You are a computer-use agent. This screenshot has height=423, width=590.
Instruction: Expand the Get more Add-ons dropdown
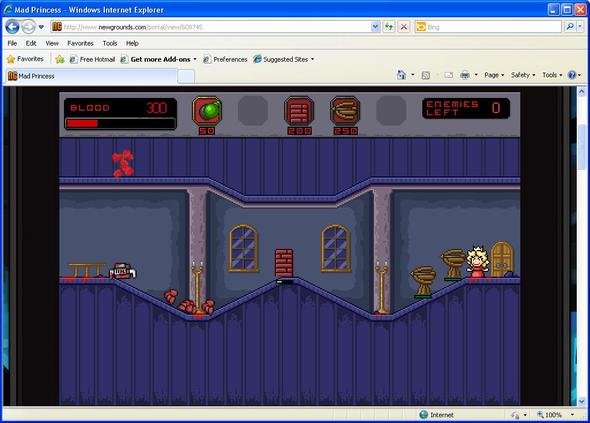pyautogui.click(x=195, y=59)
